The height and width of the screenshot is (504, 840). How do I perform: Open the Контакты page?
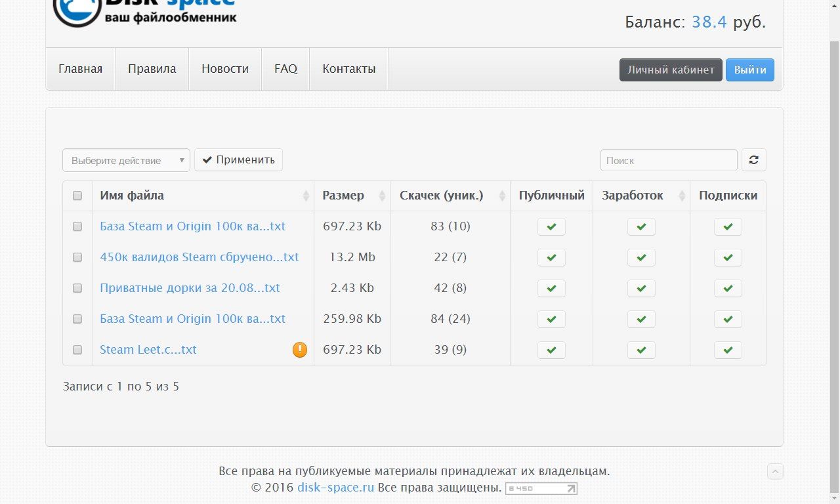349,69
